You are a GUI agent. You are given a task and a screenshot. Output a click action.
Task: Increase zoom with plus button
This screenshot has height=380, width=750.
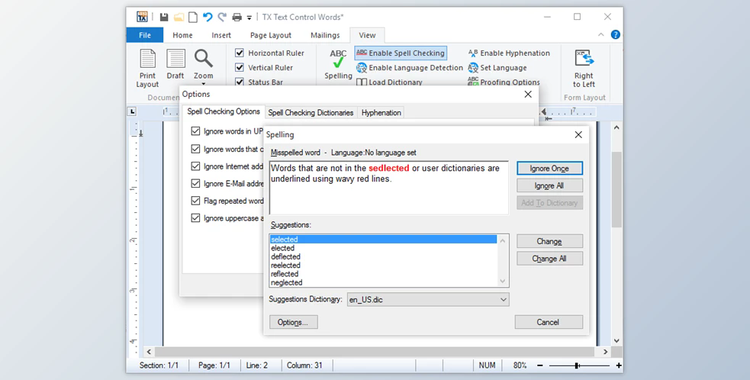click(618, 366)
